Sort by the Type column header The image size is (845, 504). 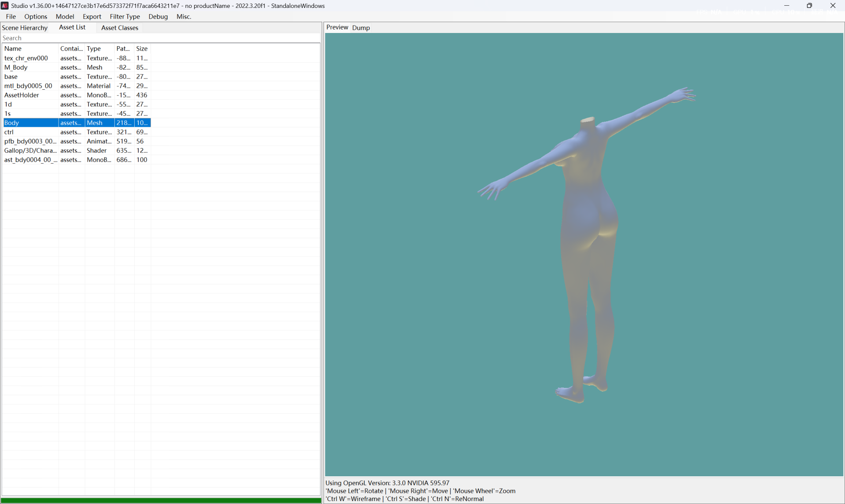click(x=99, y=48)
